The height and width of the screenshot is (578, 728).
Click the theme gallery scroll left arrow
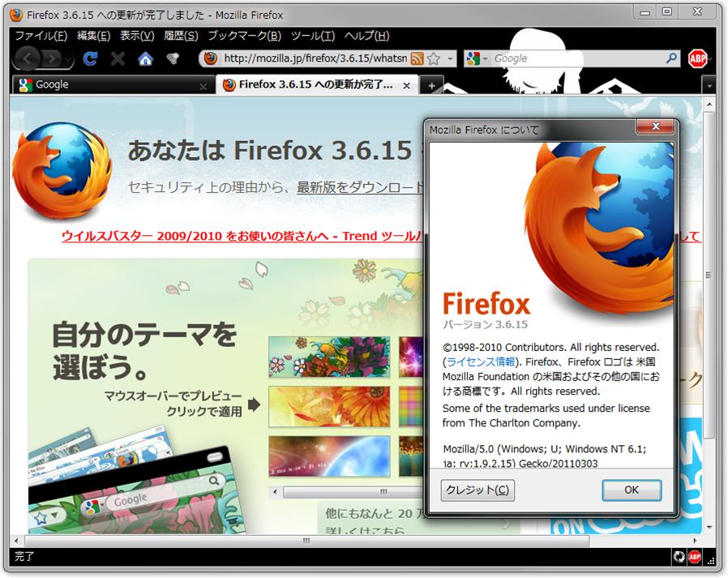(275, 491)
